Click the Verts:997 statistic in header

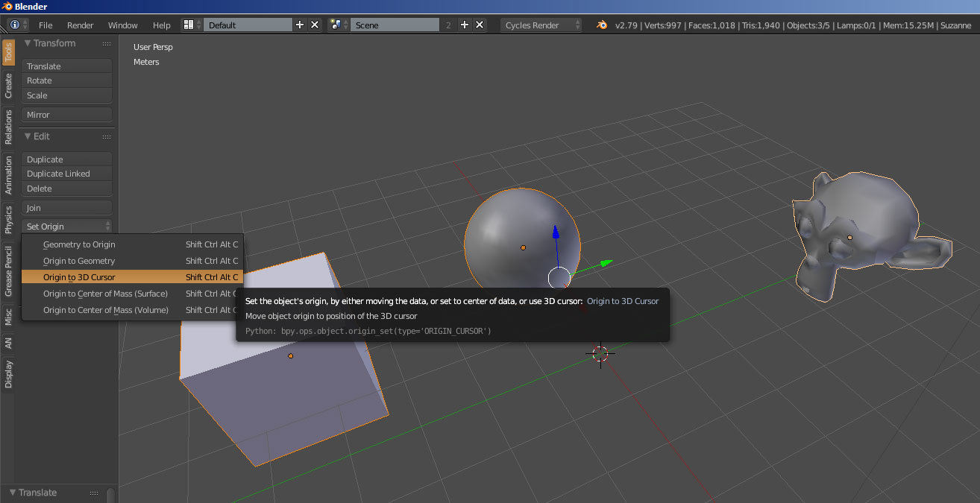(x=664, y=25)
